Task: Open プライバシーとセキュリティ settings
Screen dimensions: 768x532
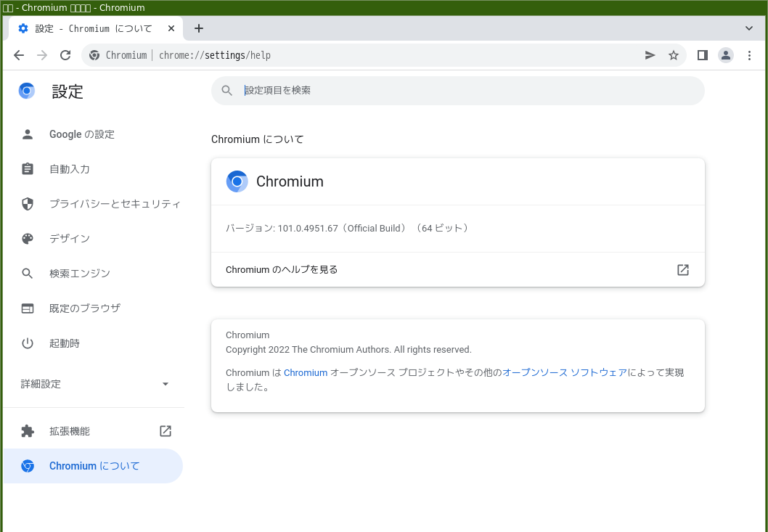Action: (x=93, y=204)
